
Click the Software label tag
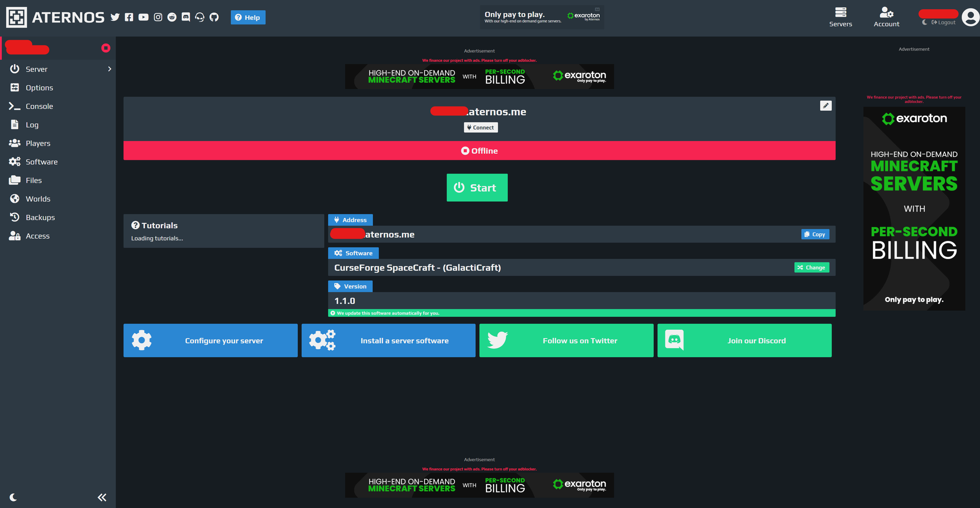point(353,253)
